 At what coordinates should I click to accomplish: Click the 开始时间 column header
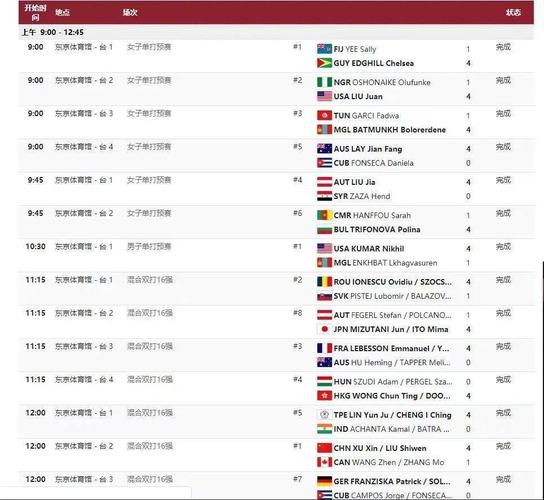point(35,12)
